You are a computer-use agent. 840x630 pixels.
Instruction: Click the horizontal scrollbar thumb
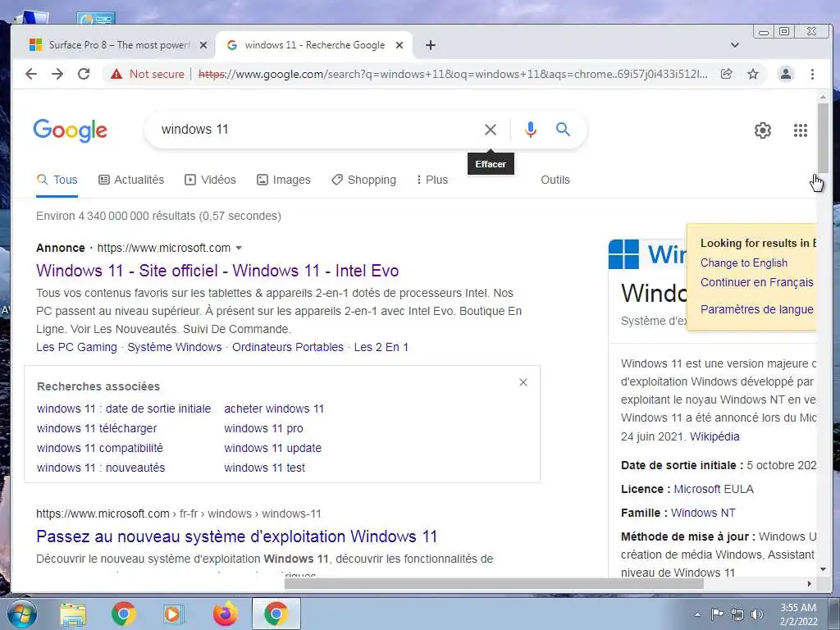[x=493, y=583]
